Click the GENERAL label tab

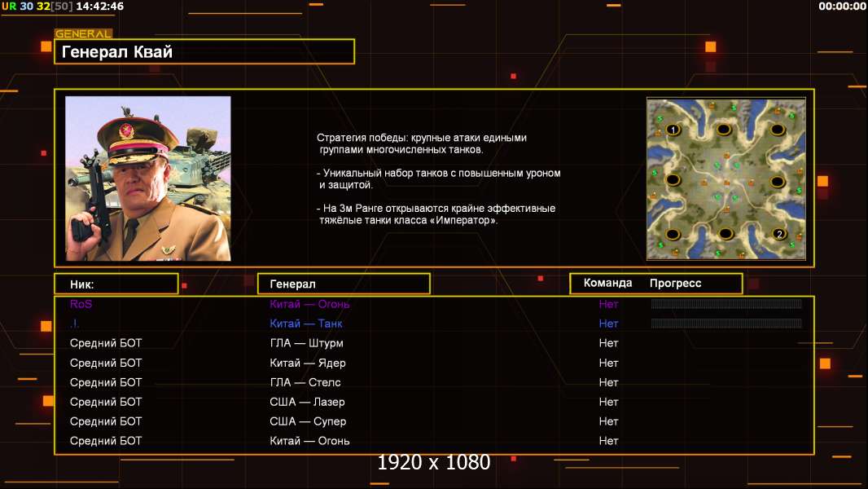(83, 34)
